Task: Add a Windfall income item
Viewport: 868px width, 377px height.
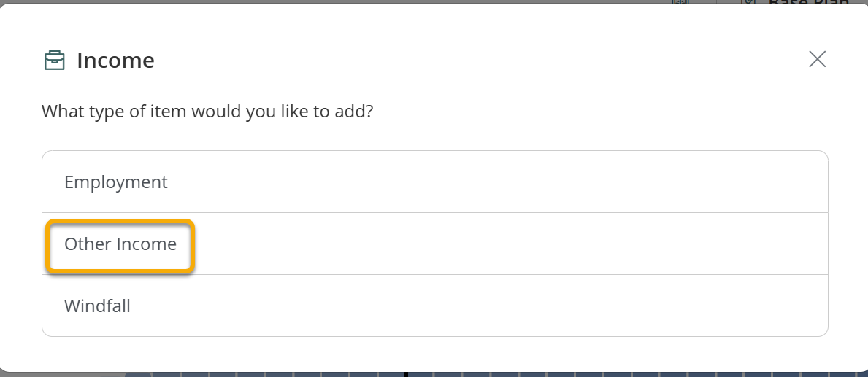Action: click(x=97, y=306)
